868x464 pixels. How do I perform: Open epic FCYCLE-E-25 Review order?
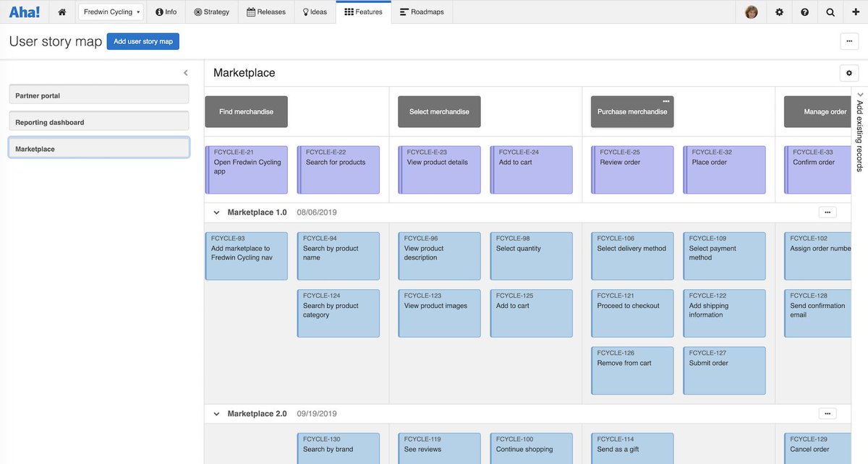[x=633, y=170]
